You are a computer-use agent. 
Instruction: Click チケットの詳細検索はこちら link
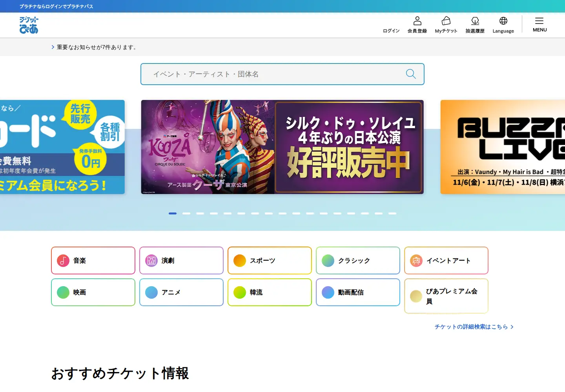(x=471, y=327)
